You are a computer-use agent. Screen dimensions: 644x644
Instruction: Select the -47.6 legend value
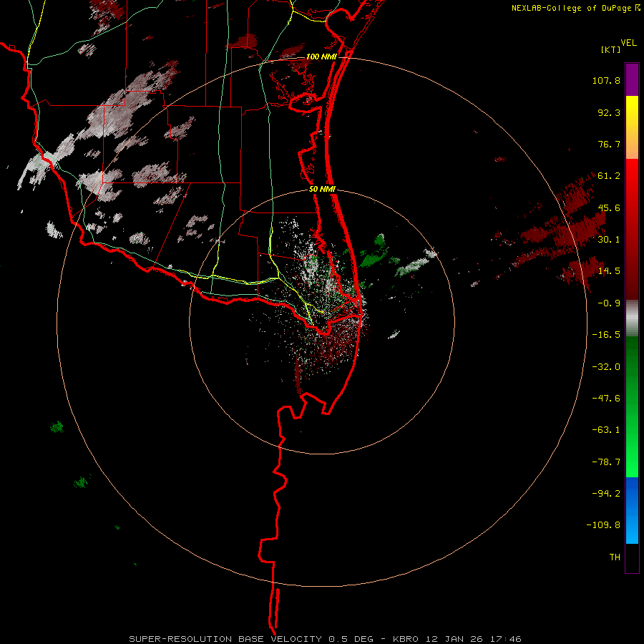click(x=606, y=399)
